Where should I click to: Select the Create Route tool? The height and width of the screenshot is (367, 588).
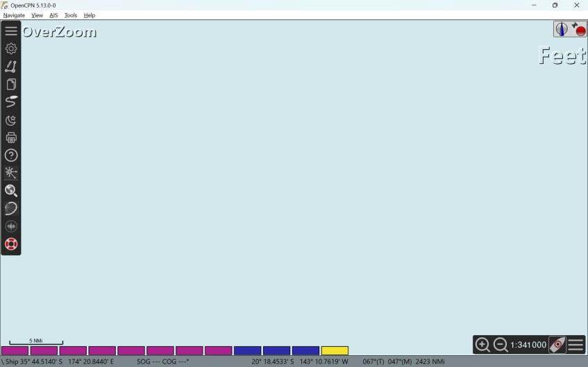(11, 67)
